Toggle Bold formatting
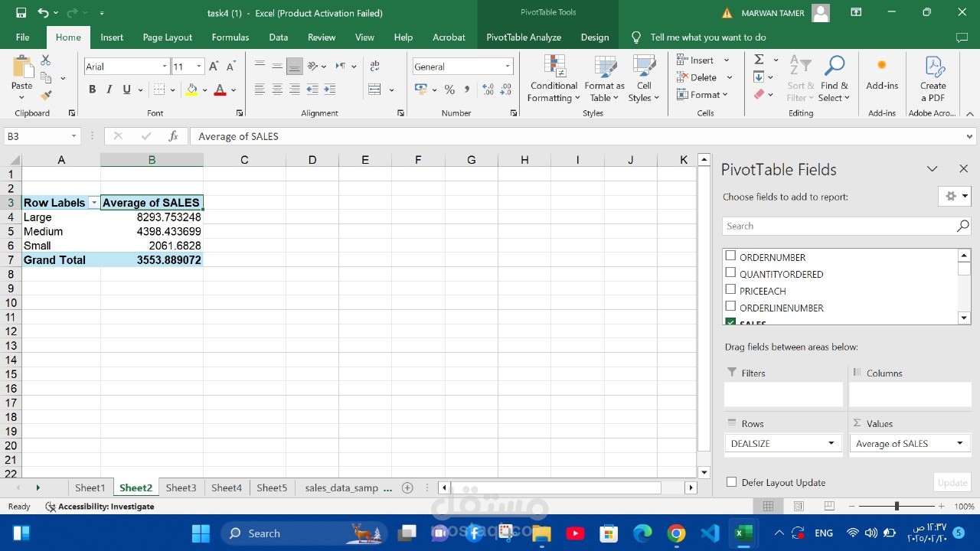 coord(92,90)
